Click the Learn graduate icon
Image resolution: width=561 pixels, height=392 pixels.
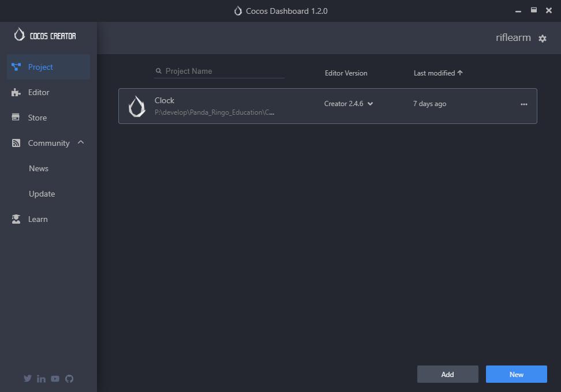pos(16,219)
